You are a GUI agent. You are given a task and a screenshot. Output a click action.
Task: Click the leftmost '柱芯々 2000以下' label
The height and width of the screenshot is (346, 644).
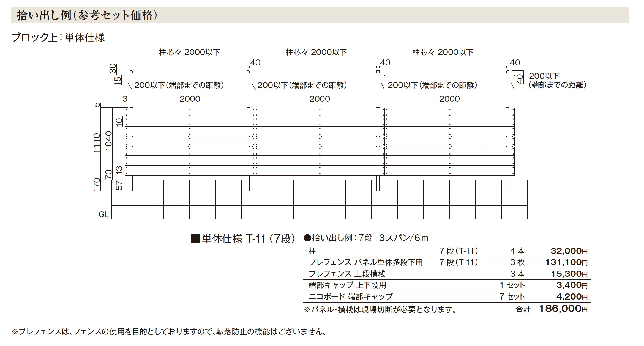click(x=189, y=52)
